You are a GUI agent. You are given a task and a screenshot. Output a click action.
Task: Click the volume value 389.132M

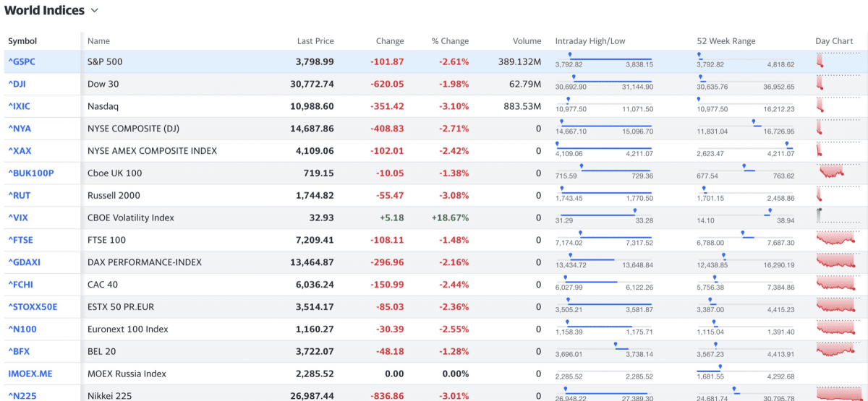[x=520, y=62]
